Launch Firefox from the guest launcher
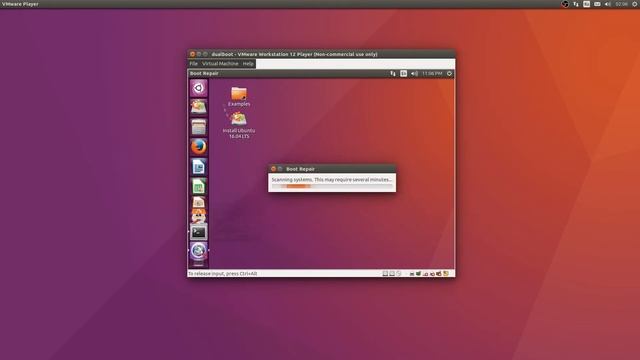This screenshot has width=640, height=360. [x=199, y=147]
